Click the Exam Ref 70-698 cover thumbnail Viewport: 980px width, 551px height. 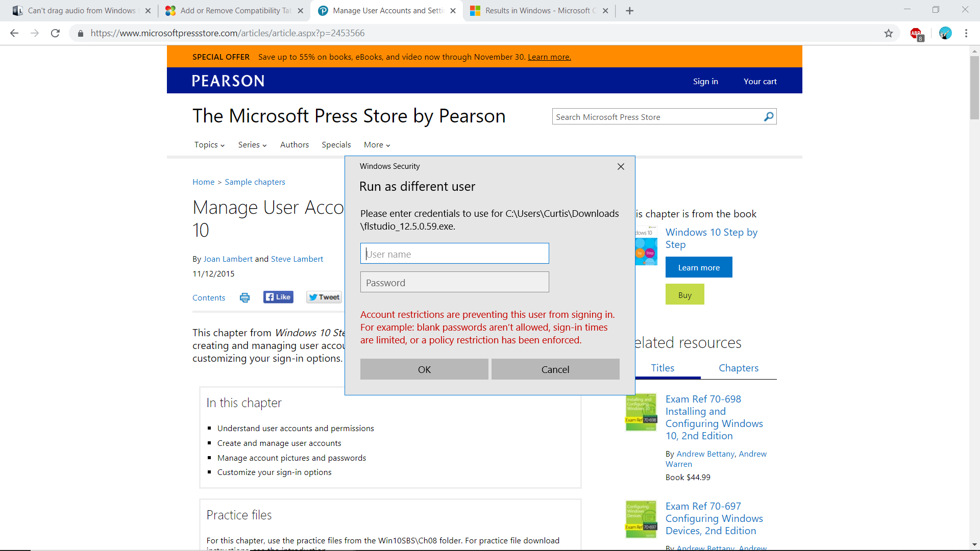click(x=641, y=412)
